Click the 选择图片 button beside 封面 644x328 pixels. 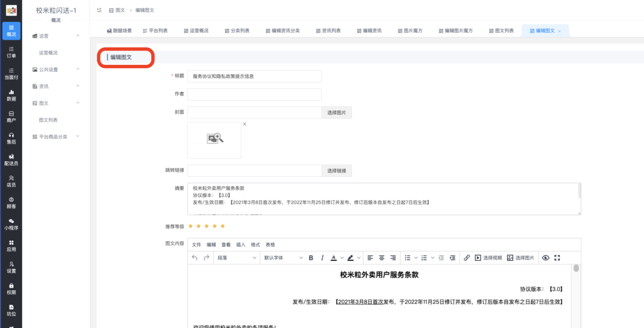coord(336,113)
